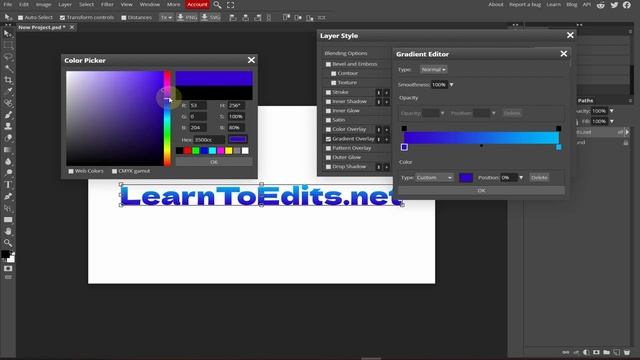Image resolution: width=640 pixels, height=360 pixels.
Task: Enable the Stroke layer style
Action: [x=328, y=92]
